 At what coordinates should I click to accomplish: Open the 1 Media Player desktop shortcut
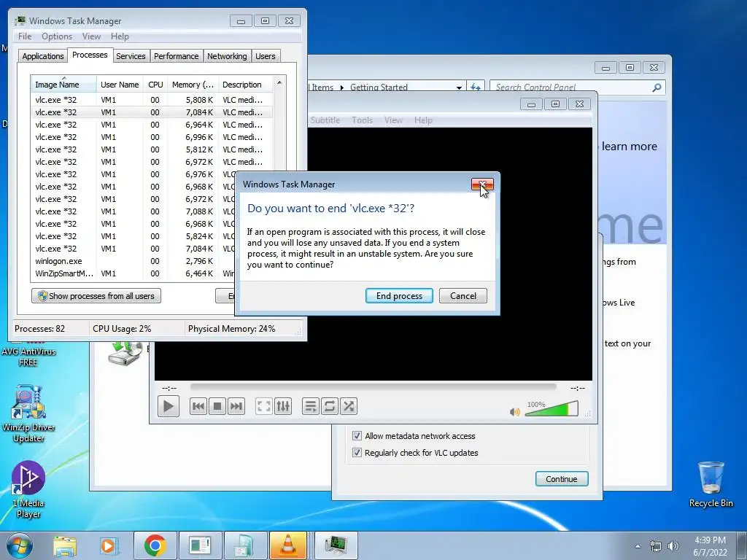(x=28, y=489)
